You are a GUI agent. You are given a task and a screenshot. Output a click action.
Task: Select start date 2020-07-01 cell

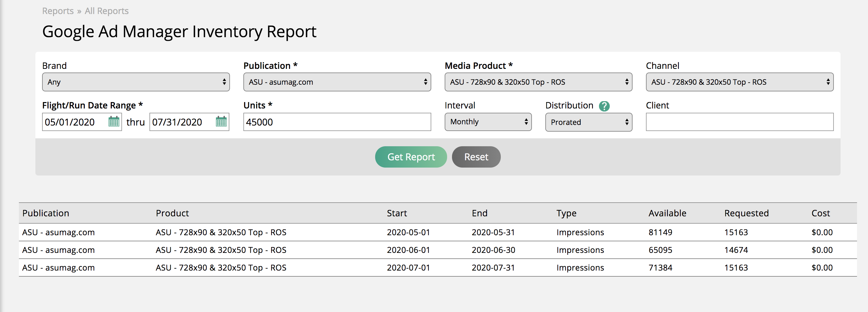click(408, 268)
